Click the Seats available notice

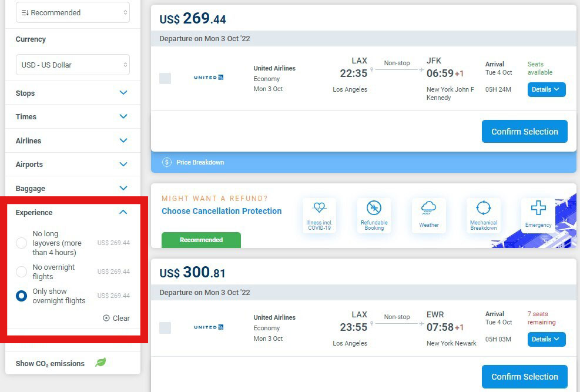[540, 68]
